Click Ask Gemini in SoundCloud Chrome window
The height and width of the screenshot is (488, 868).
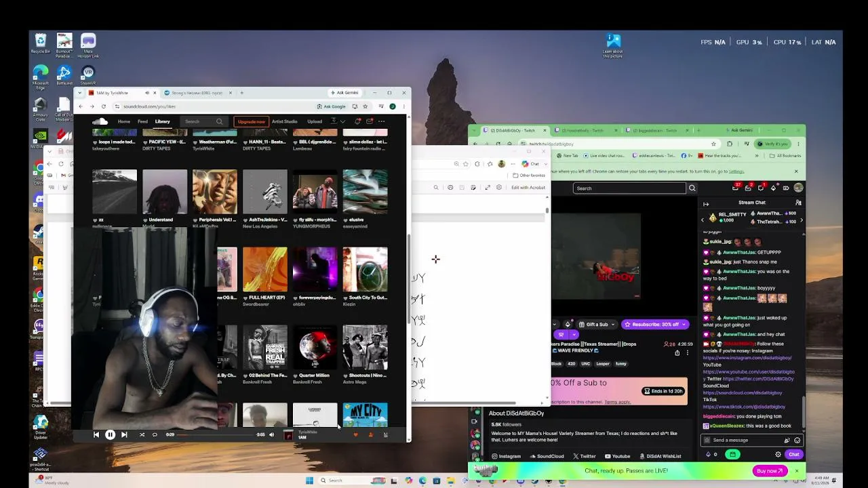pyautogui.click(x=344, y=93)
